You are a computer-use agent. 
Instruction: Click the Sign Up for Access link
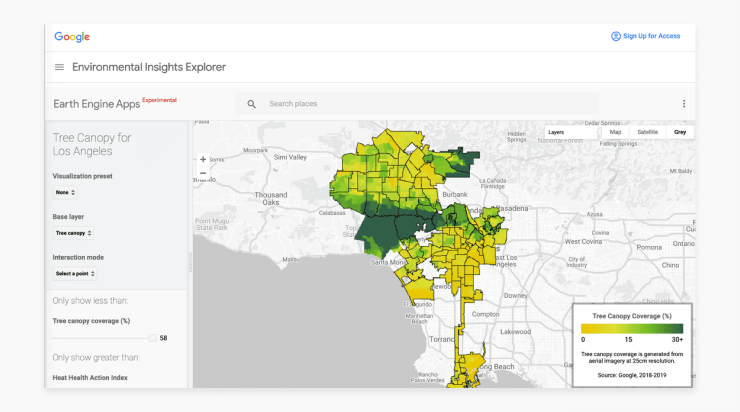(651, 36)
